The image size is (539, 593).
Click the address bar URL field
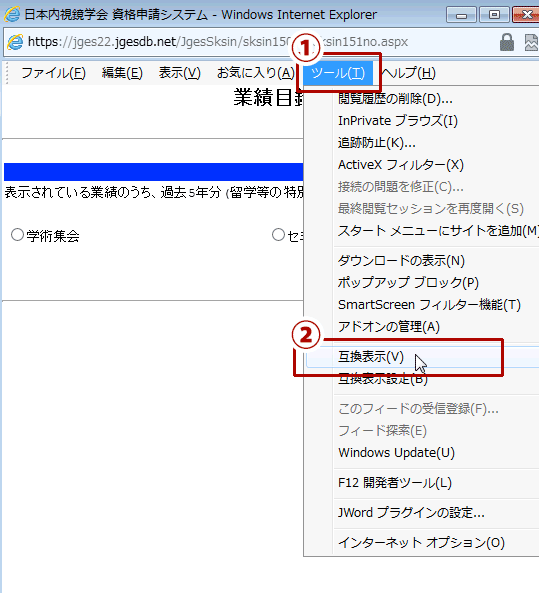pos(261,42)
